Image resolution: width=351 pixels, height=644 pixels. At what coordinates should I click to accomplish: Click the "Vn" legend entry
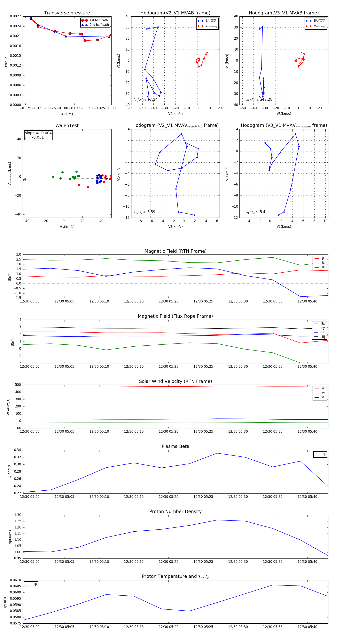coord(320,398)
